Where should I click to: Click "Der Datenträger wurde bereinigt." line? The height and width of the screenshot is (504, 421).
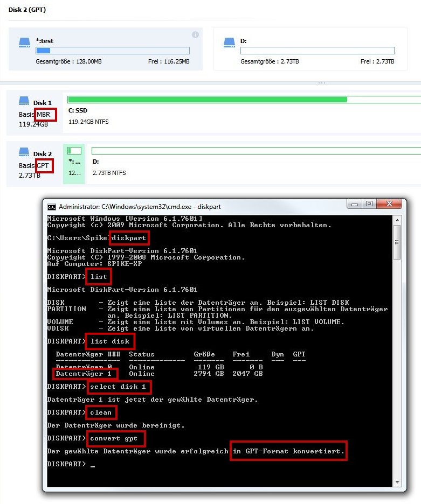tap(116, 425)
